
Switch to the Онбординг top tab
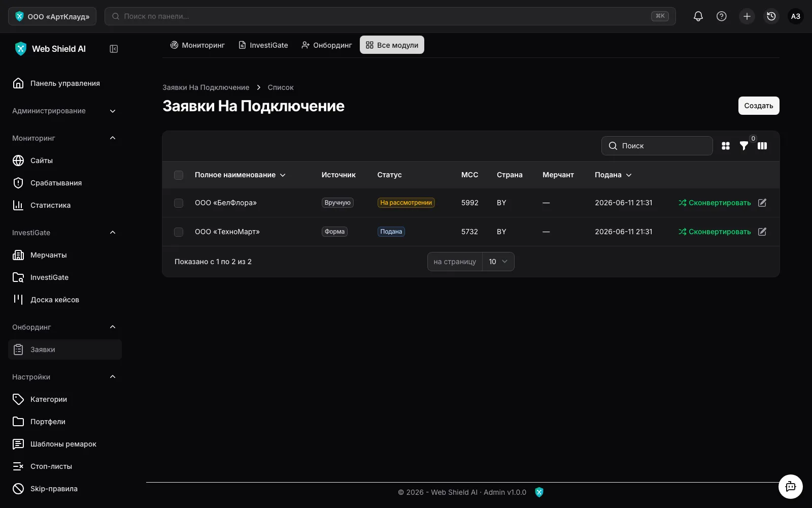coord(326,45)
